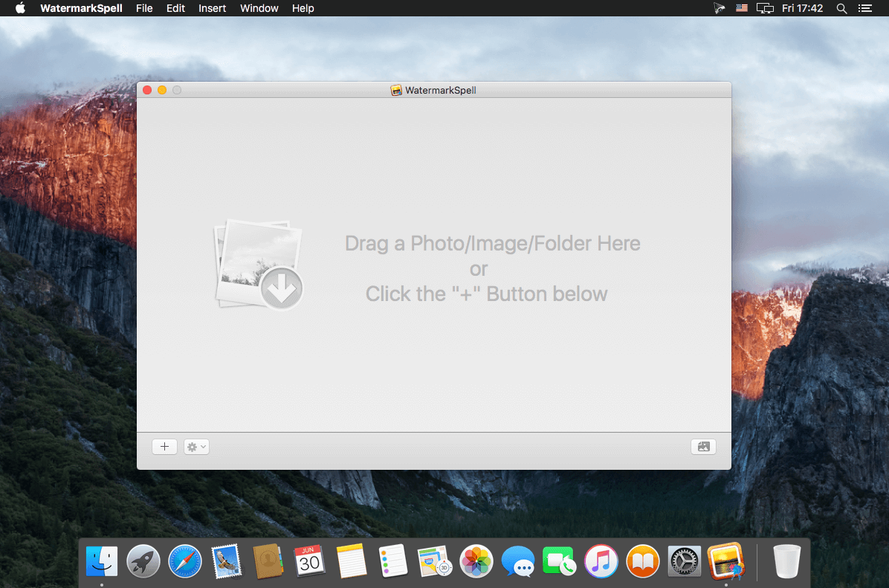Open Maps from the Dock
The width and height of the screenshot is (889, 588).
434,561
